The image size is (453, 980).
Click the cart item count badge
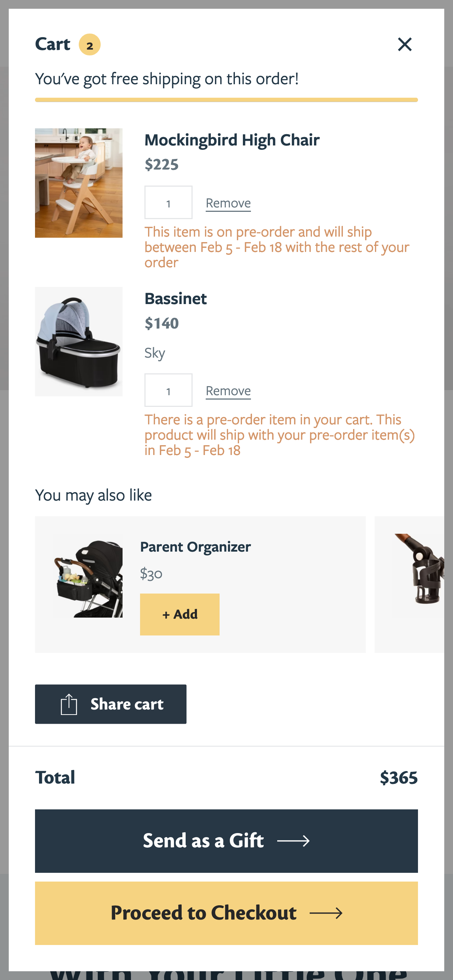coord(89,45)
